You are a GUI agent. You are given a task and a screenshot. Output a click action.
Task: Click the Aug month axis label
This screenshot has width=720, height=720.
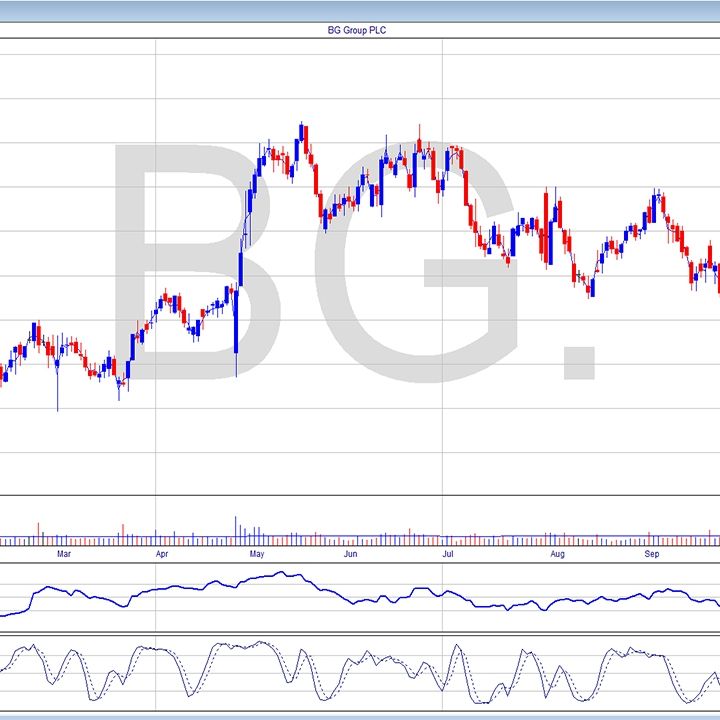click(557, 553)
